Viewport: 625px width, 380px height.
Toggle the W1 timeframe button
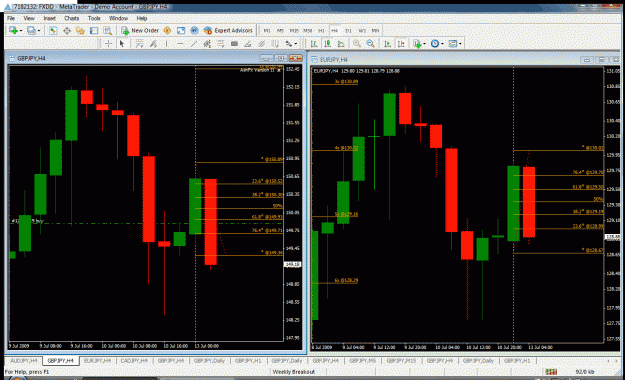[362, 30]
